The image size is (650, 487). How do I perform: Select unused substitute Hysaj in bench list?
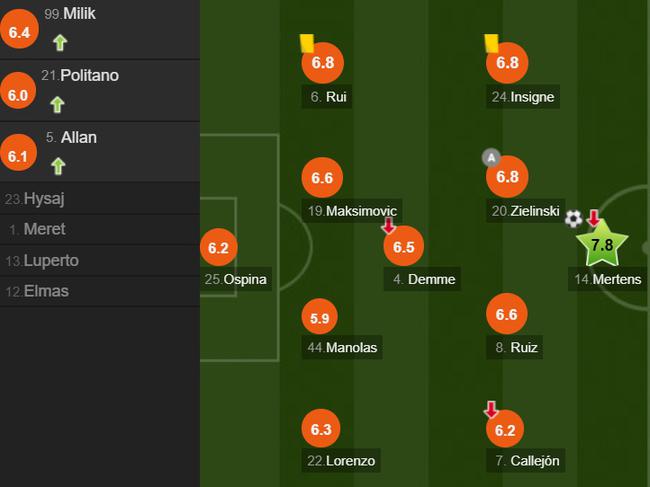pos(43,198)
